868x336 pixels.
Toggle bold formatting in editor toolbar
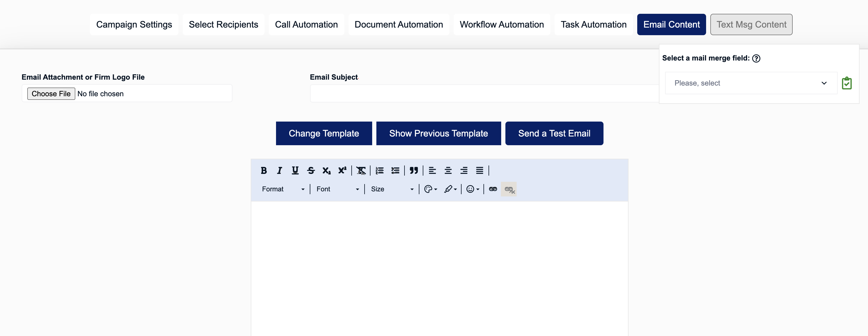(263, 171)
